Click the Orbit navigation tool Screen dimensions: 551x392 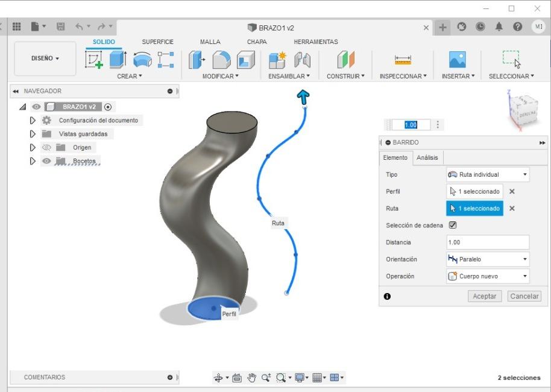click(x=218, y=378)
